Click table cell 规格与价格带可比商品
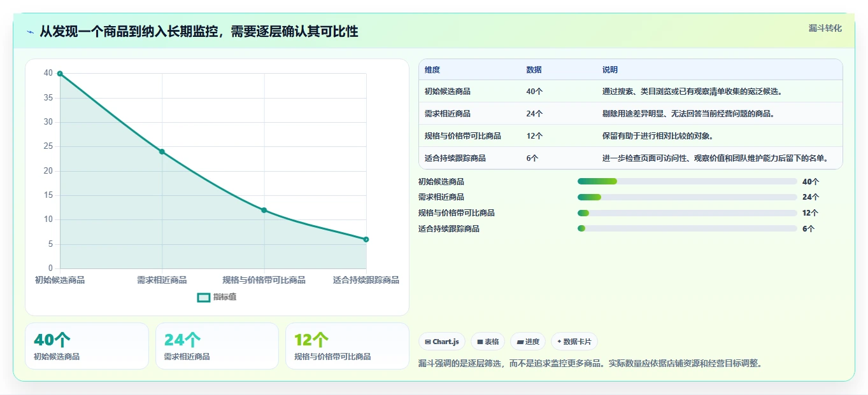 [x=463, y=136]
